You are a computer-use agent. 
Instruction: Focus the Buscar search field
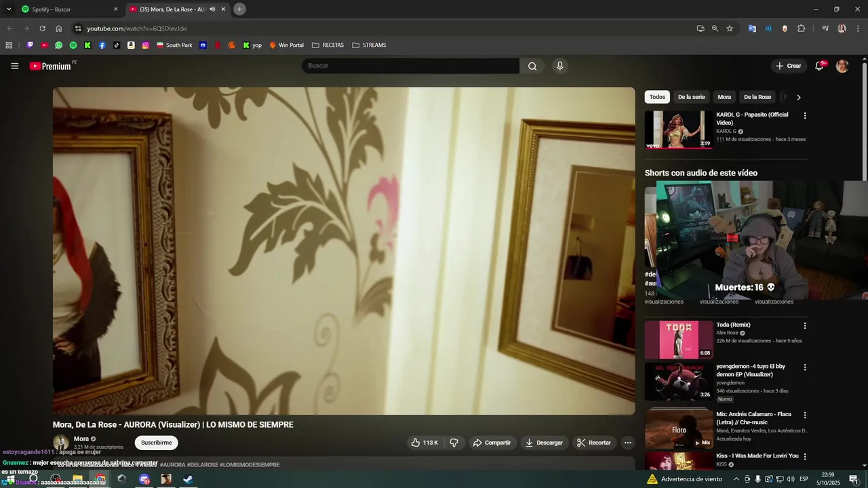[410, 66]
